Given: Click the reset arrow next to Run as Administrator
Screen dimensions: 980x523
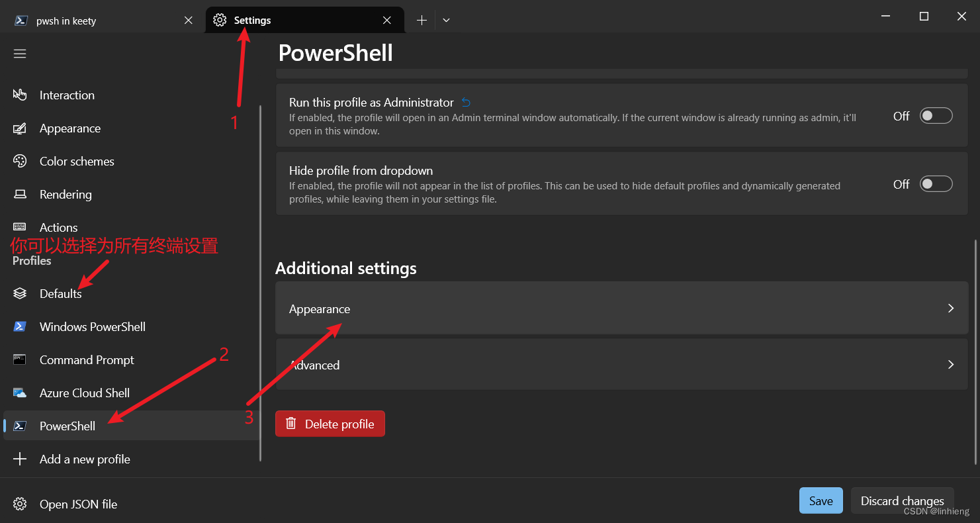Looking at the screenshot, I should [466, 103].
